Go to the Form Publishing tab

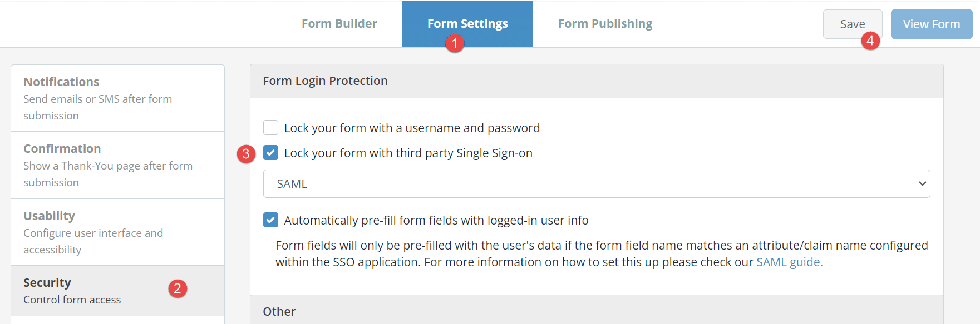tap(605, 24)
